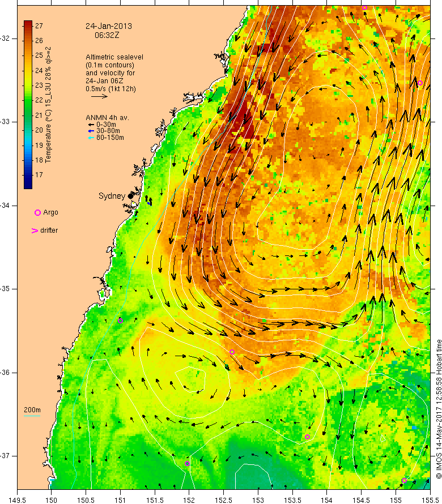Select Argo float near 151E 35.4S
Screen dimensions: 442x504
pyautogui.click(x=120, y=321)
